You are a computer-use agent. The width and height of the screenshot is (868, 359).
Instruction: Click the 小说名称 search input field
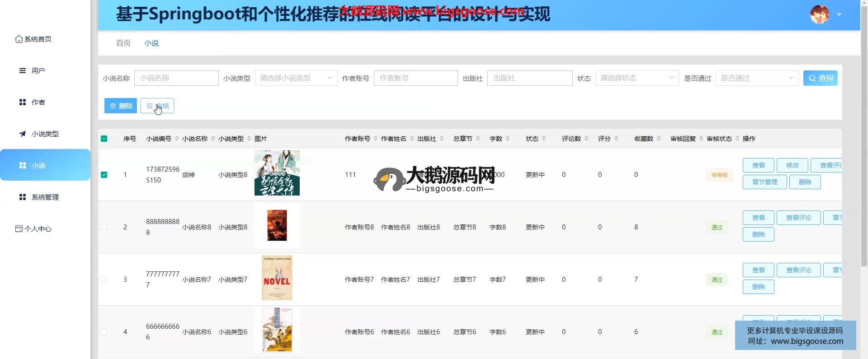point(176,78)
